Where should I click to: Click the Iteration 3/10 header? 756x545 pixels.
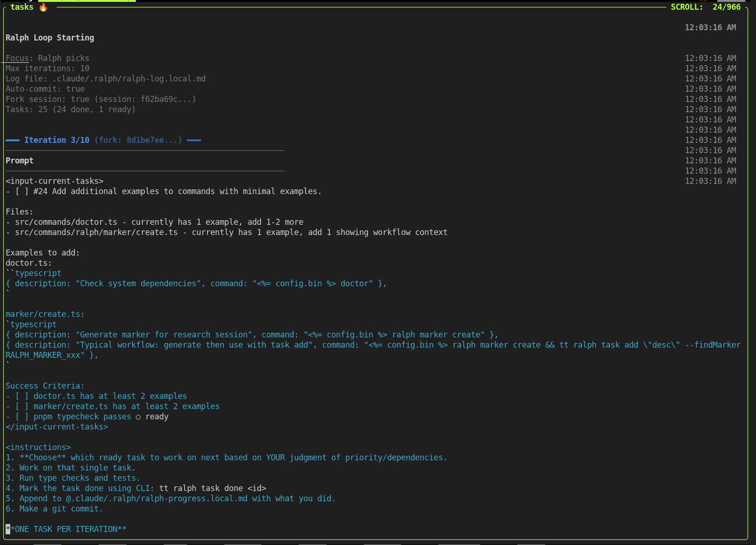click(56, 140)
